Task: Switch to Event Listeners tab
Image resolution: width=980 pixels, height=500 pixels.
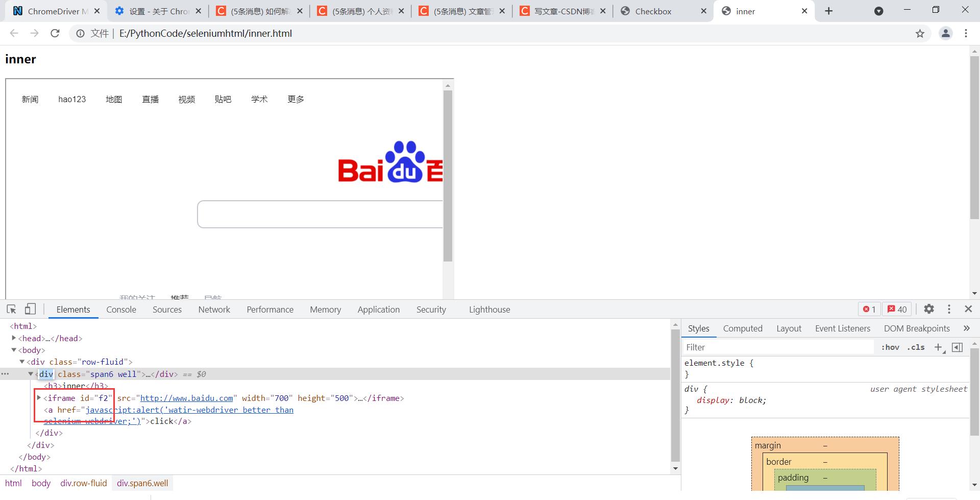Action: click(x=843, y=328)
